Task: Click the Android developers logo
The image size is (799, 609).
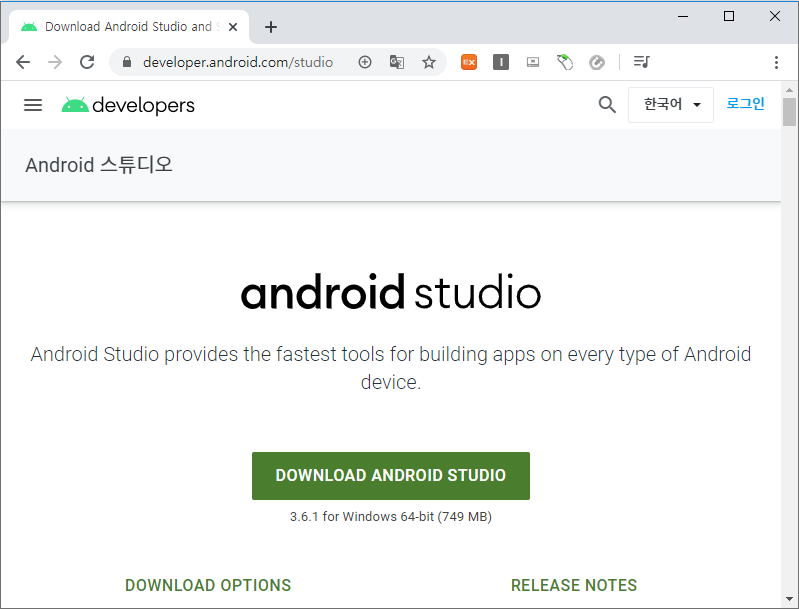Action: point(128,105)
